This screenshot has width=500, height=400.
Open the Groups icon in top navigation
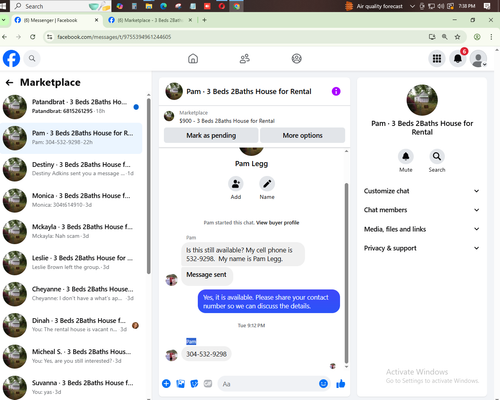click(x=297, y=59)
